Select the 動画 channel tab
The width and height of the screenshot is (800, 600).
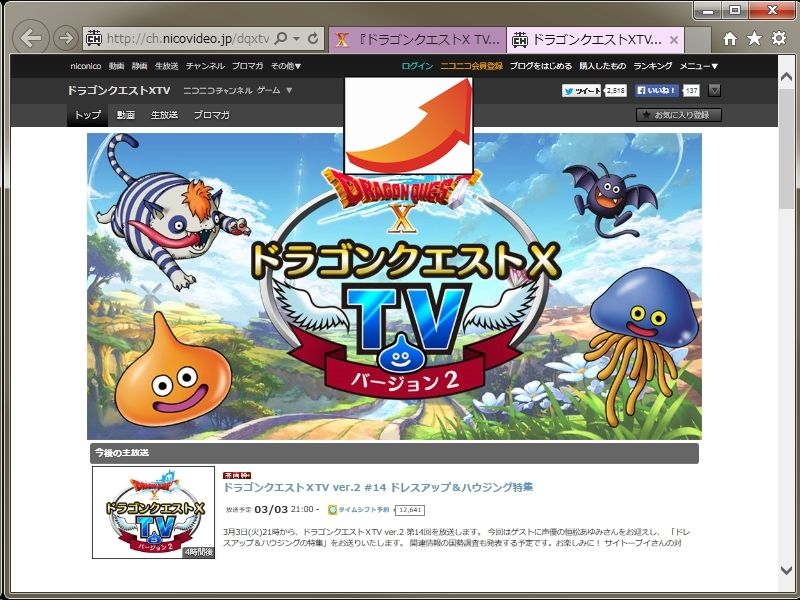126,115
